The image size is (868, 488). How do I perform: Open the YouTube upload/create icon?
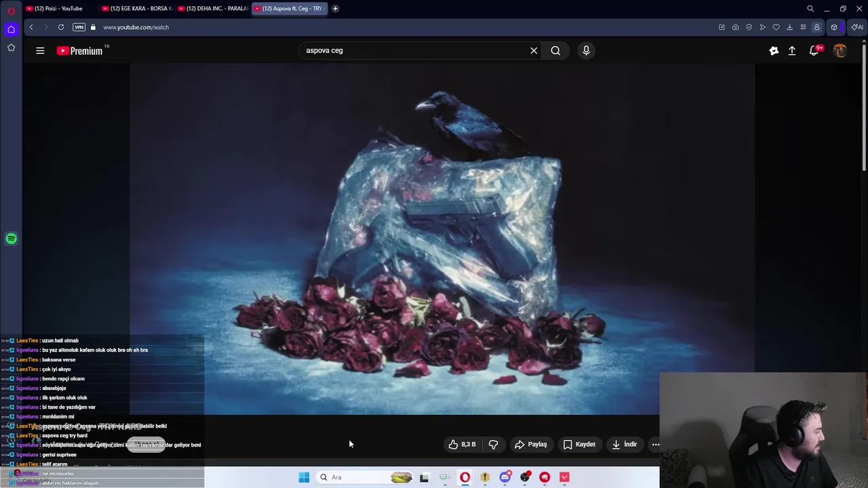tap(792, 50)
